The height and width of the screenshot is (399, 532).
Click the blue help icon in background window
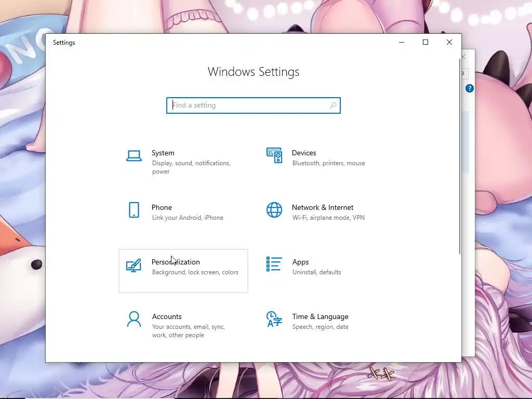coord(470,88)
